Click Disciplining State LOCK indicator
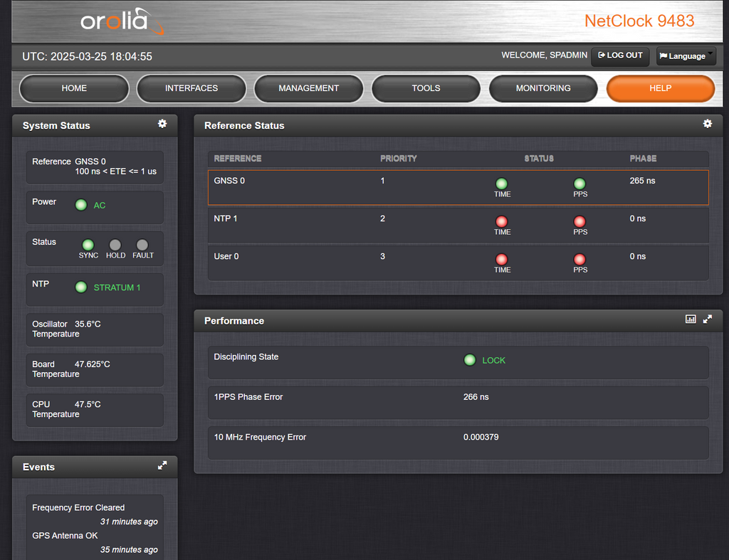Screen dimensions: 729x560 (470, 360)
